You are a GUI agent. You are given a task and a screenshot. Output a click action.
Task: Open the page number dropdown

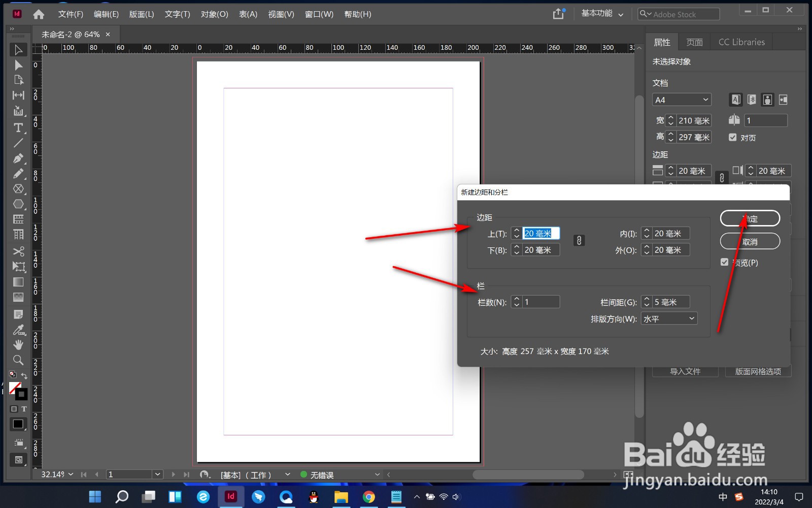[157, 474]
